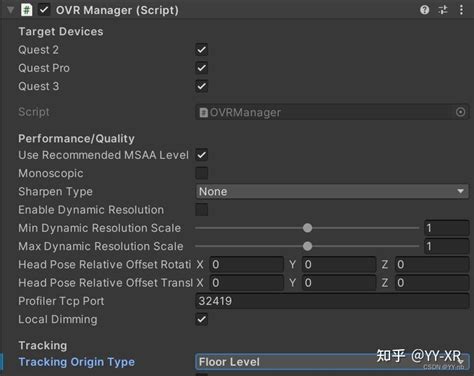Toggle Use Recommended MSAA Level
The width and height of the screenshot is (474, 376).
202,155
